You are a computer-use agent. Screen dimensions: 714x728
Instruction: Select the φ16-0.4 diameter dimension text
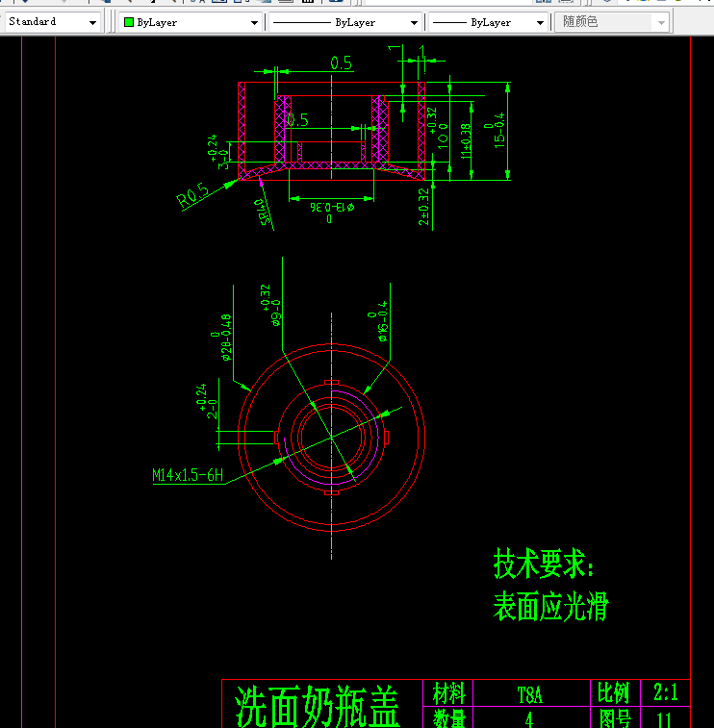point(377,321)
